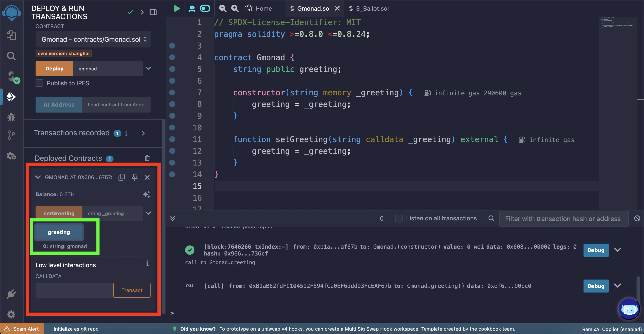Enable the Publish to IPFS checkbox

coord(39,83)
